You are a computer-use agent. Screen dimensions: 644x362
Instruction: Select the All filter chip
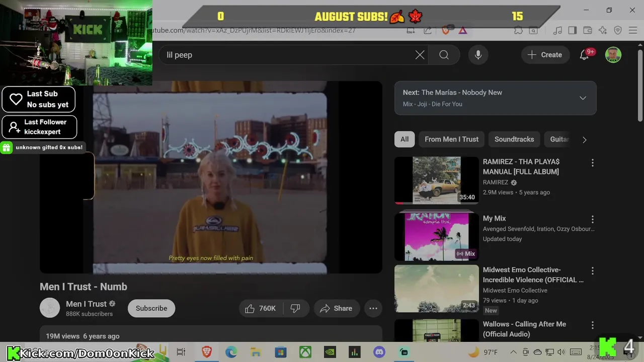[405, 139]
